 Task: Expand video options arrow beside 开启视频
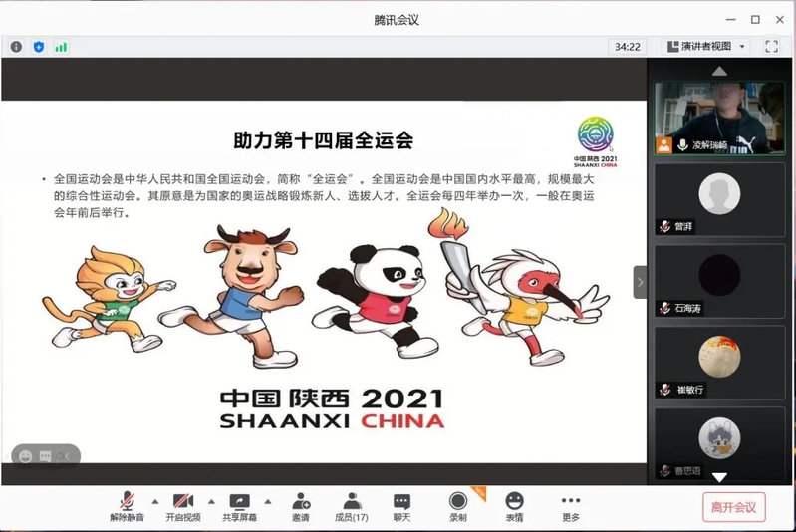[211, 501]
